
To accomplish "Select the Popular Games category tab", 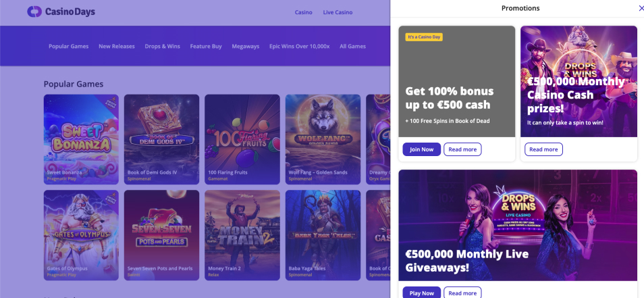I will [x=69, y=47].
